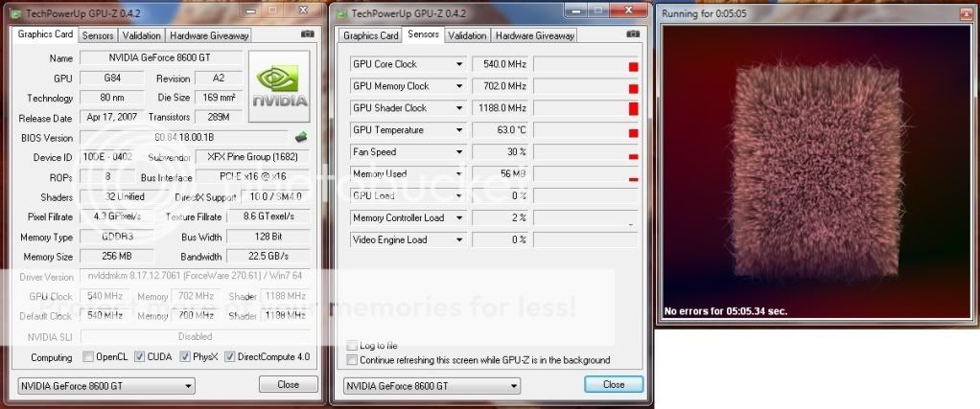Screen dimensions: 980x409
Task: Click the GPU Temperature history graph
Action: [x=586, y=130]
